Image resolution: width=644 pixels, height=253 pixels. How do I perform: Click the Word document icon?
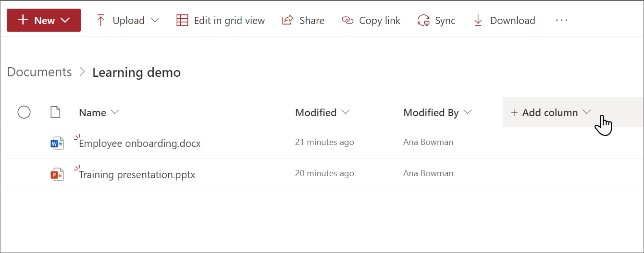[x=57, y=143]
